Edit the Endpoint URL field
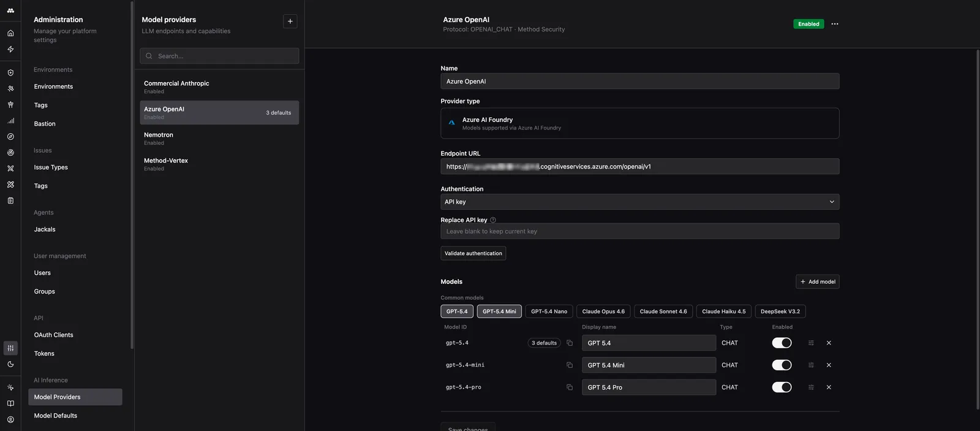Image resolution: width=980 pixels, height=431 pixels. pos(640,167)
